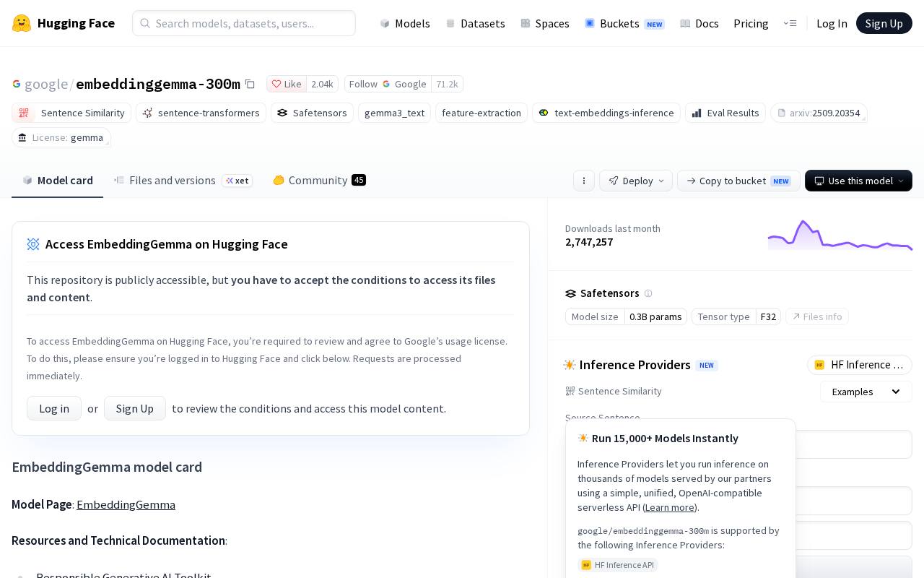This screenshot has width=924, height=578.
Task: Open the extra navigation menu icon
Action: [790, 23]
